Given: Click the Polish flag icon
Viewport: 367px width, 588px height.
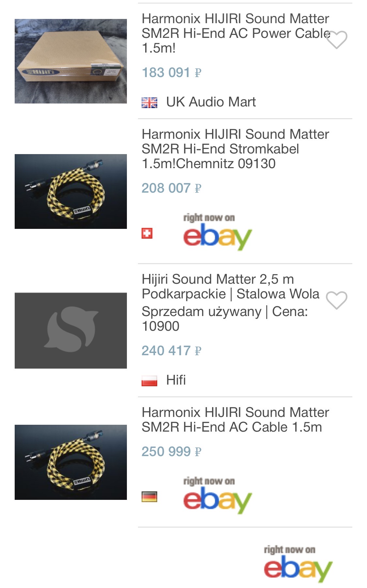Looking at the screenshot, I should coord(149,381).
